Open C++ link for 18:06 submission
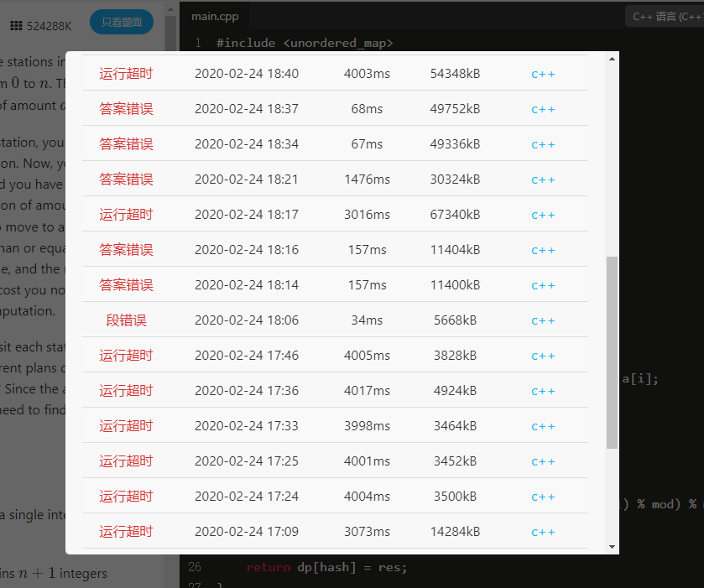This screenshot has width=704, height=588. click(x=543, y=320)
